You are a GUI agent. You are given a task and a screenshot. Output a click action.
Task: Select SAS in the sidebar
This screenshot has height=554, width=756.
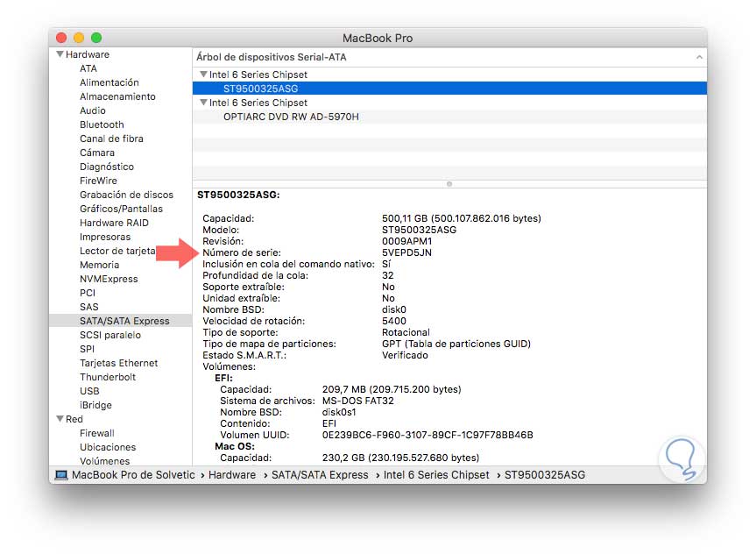tap(88, 307)
